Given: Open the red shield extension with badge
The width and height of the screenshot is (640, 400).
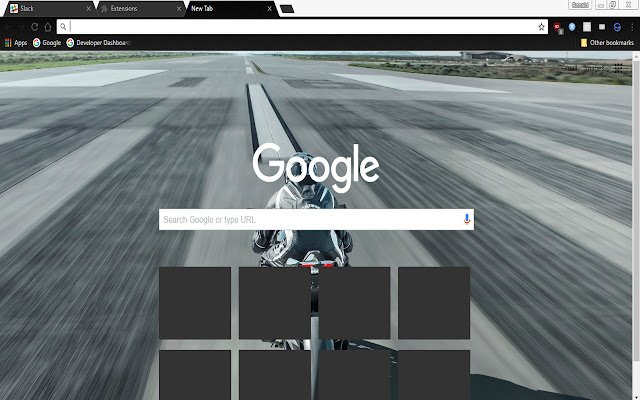Looking at the screenshot, I should [558, 27].
